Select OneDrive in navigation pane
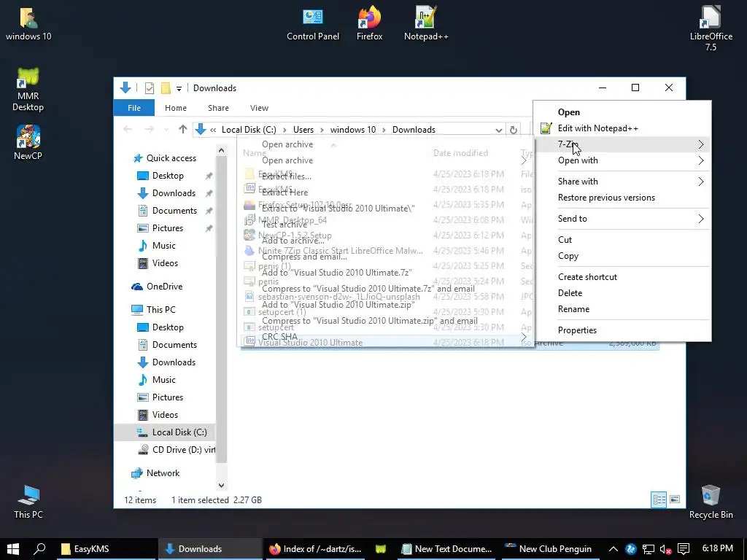The width and height of the screenshot is (747, 560). pyautogui.click(x=158, y=287)
